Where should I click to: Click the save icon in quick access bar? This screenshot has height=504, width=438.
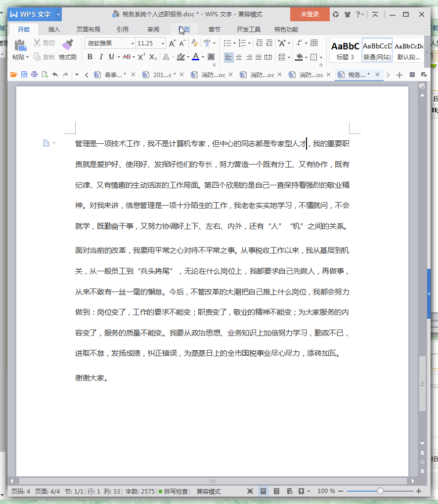tap(24, 75)
